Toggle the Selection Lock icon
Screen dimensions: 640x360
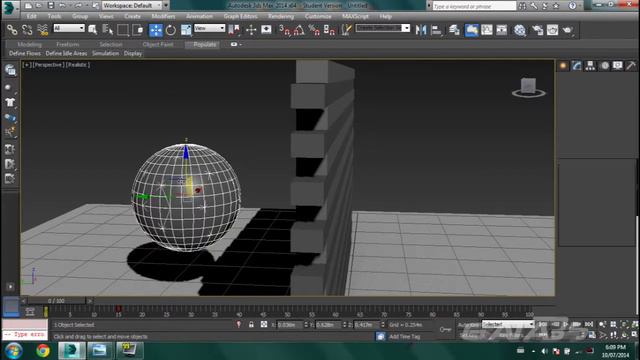pos(251,324)
